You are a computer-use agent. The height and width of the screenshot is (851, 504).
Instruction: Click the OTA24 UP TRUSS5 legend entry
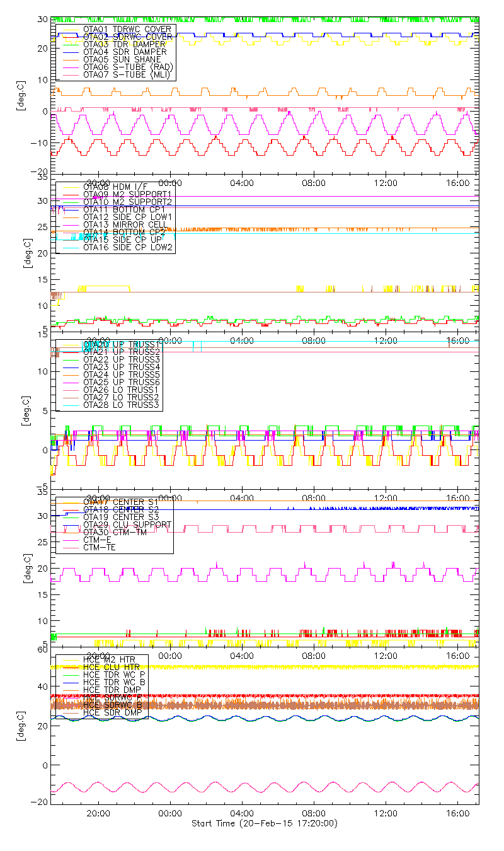pyautogui.click(x=122, y=374)
